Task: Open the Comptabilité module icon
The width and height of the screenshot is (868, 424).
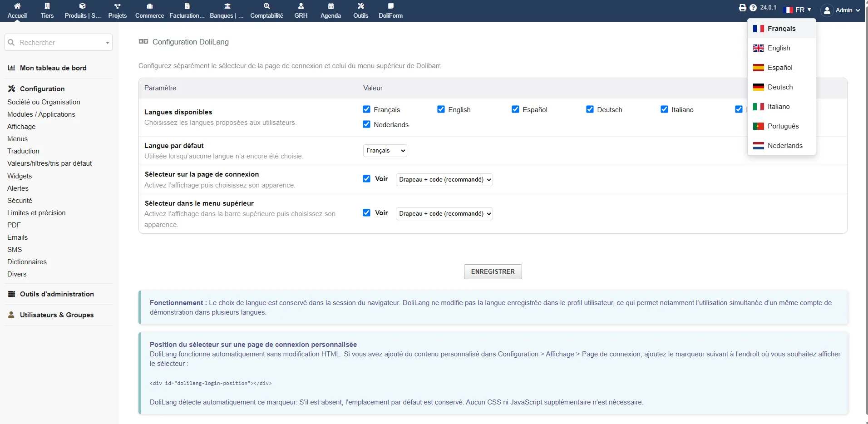Action: [266, 6]
